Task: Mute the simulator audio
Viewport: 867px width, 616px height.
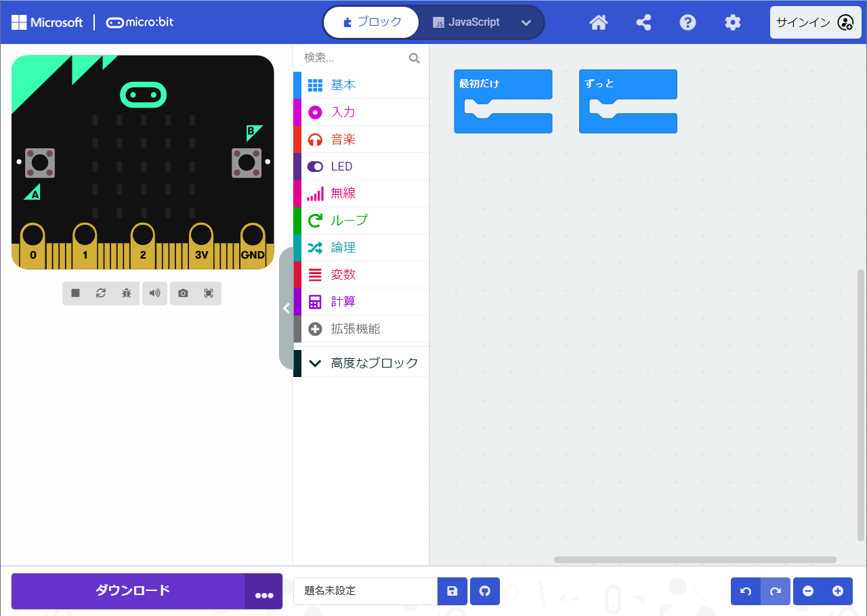Action: (155, 293)
